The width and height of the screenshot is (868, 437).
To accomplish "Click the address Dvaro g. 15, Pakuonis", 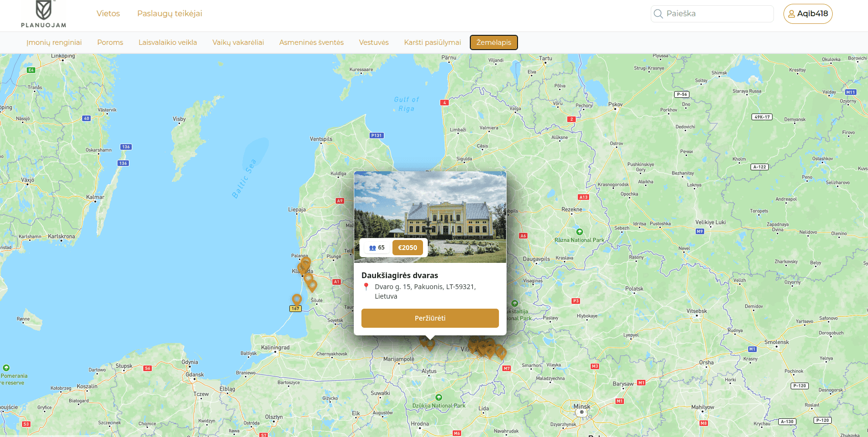I will (425, 291).
